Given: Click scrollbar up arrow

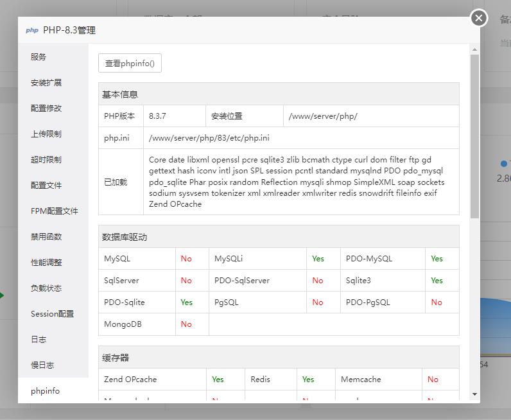Looking at the screenshot, I should click(474, 49).
